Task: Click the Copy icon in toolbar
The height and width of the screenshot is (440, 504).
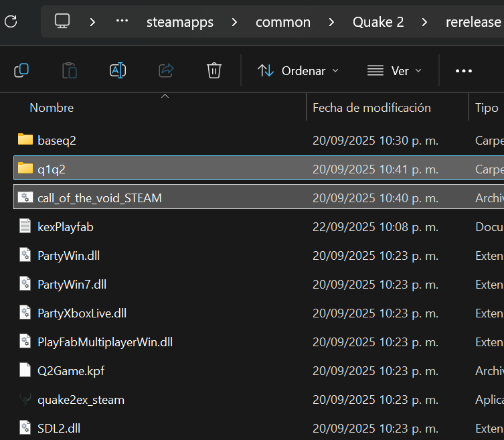Action: point(21,70)
